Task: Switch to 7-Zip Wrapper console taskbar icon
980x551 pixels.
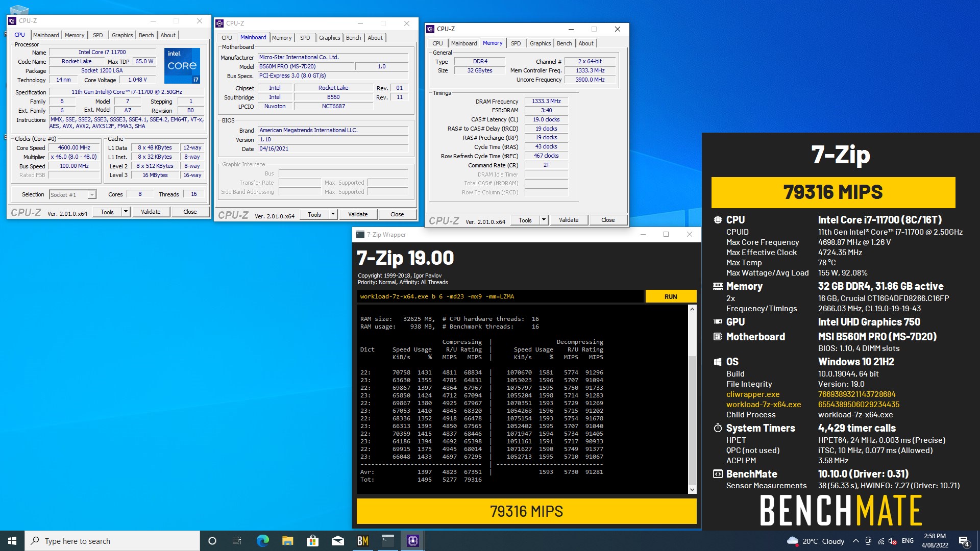Action: pyautogui.click(x=388, y=541)
